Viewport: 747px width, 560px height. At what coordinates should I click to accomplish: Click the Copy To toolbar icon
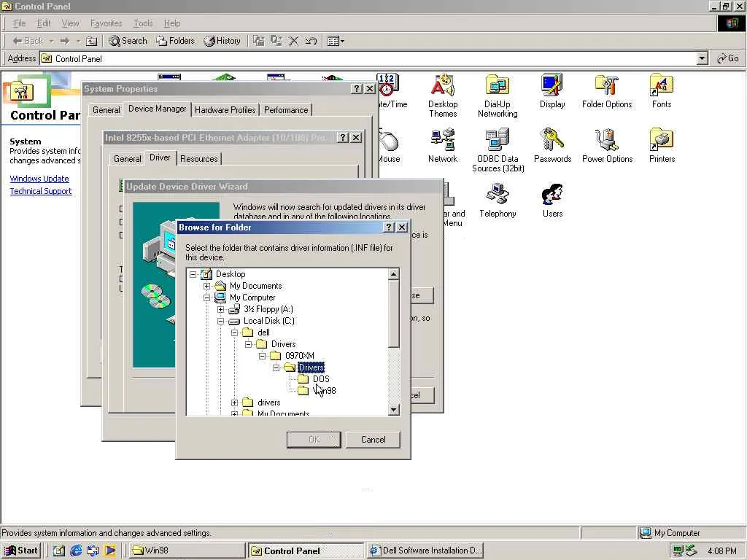click(x=276, y=41)
